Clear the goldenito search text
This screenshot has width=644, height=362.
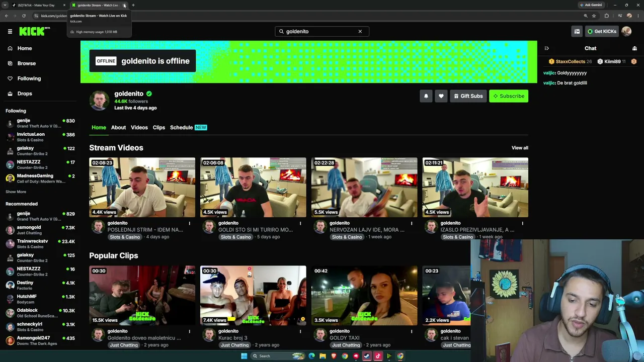360,31
